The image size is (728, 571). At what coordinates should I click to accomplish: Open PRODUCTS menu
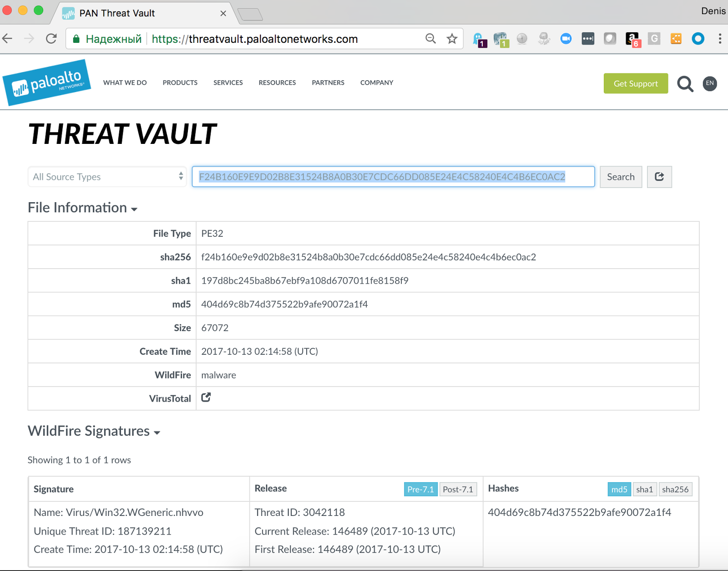(x=180, y=83)
